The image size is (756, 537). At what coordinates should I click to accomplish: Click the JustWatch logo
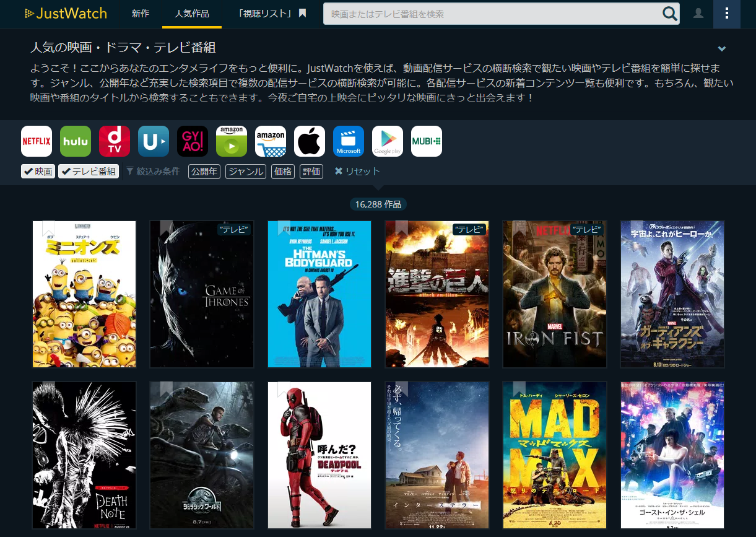coord(66,14)
